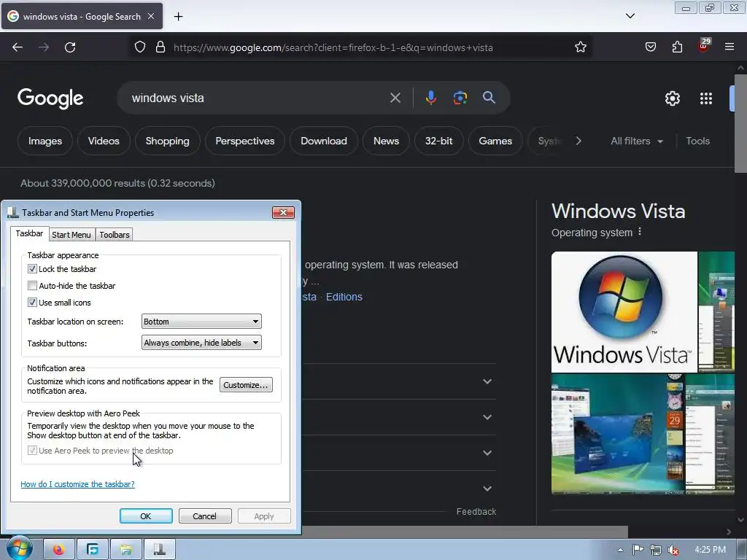Click the Google logo
747x560 pixels.
50,98
